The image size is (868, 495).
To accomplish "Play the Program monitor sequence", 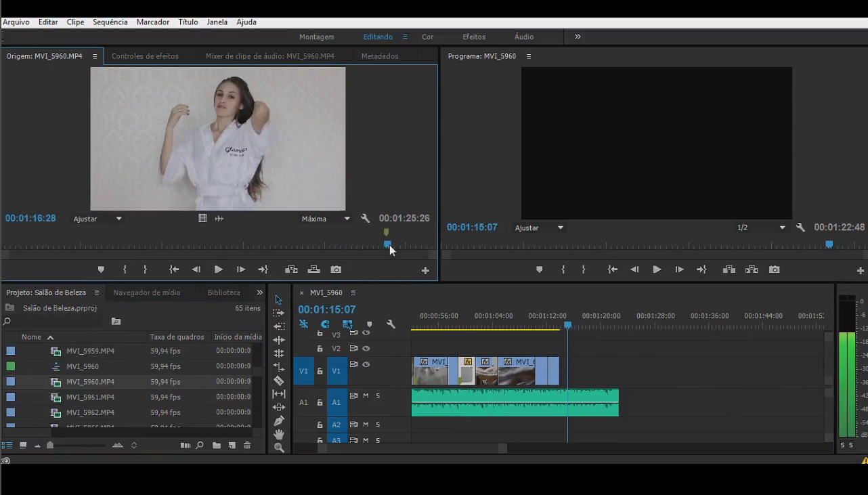I will pos(657,270).
